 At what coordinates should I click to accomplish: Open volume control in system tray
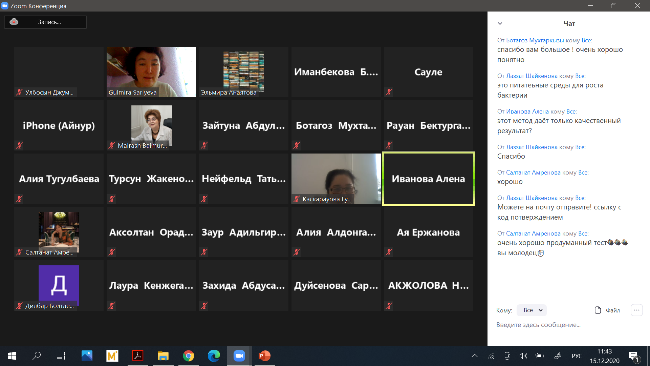pyautogui.click(x=524, y=356)
